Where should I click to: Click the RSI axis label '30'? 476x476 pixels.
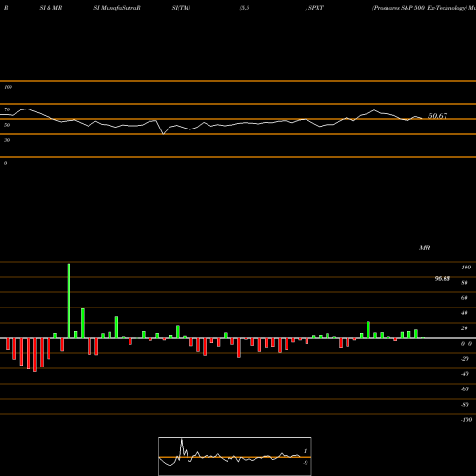pos(7,140)
